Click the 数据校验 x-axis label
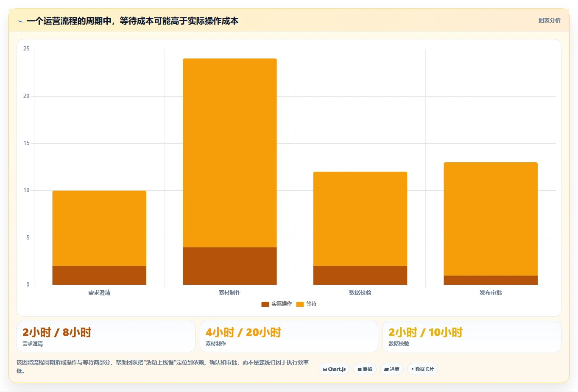Image resolution: width=578 pixels, height=392 pixels. click(x=360, y=292)
